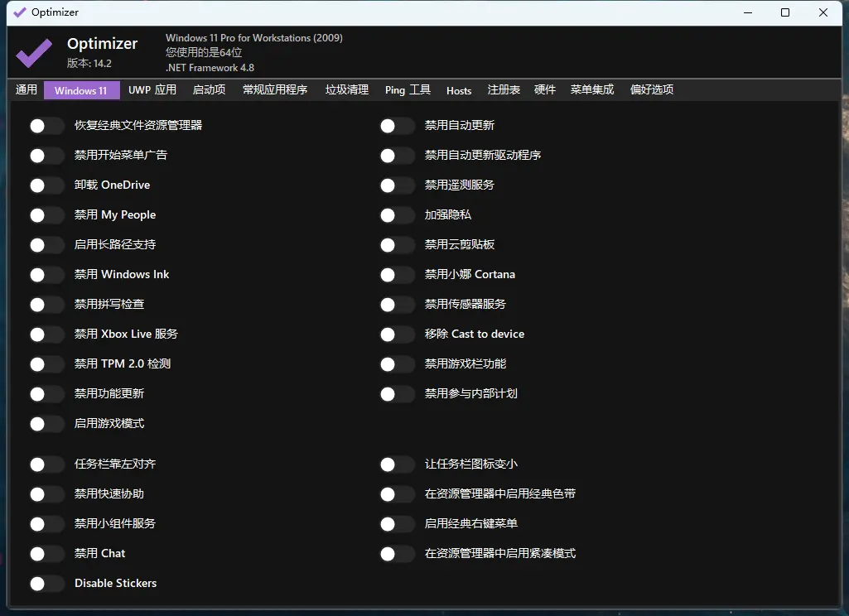Minimize the Optimizer window
The width and height of the screenshot is (849, 616).
click(x=748, y=12)
